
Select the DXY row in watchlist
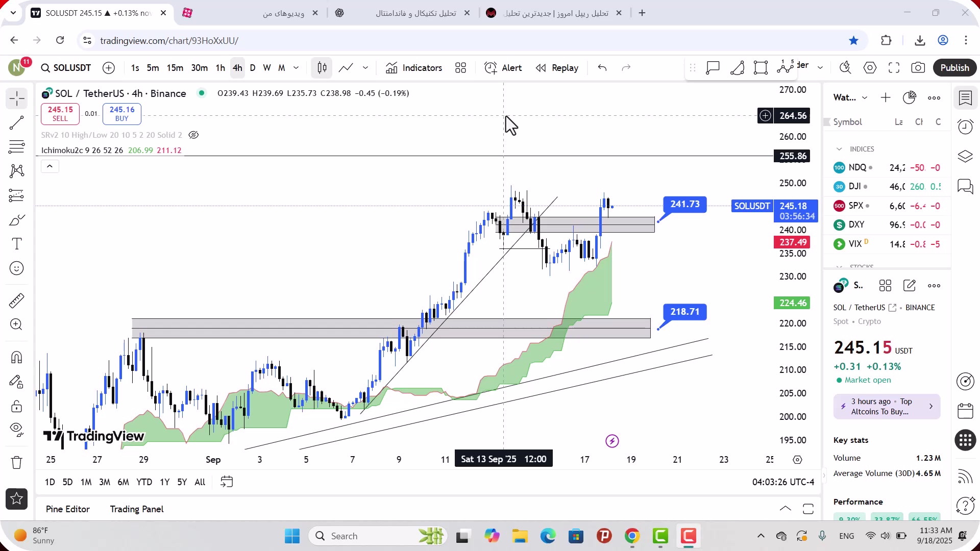coord(887,224)
